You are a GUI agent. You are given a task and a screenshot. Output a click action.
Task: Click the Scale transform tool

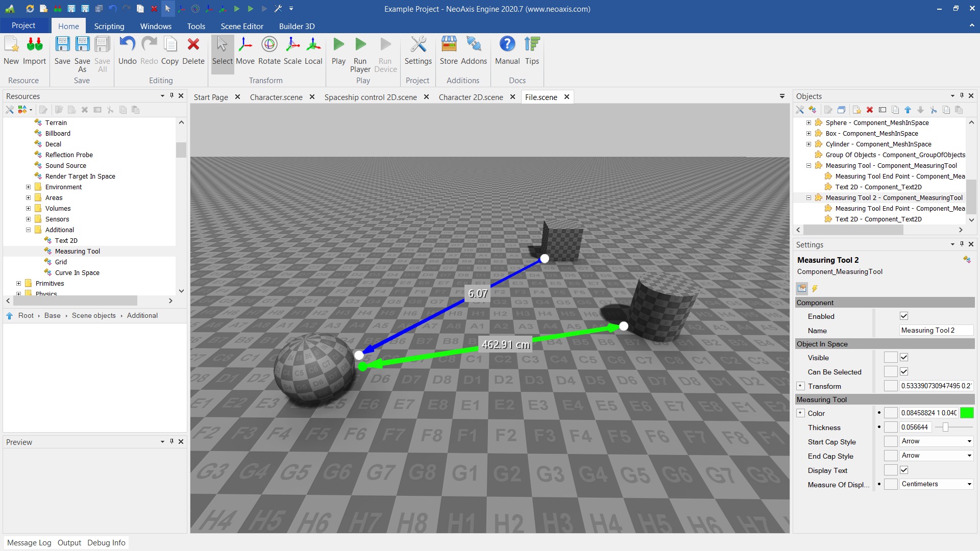pos(292,51)
